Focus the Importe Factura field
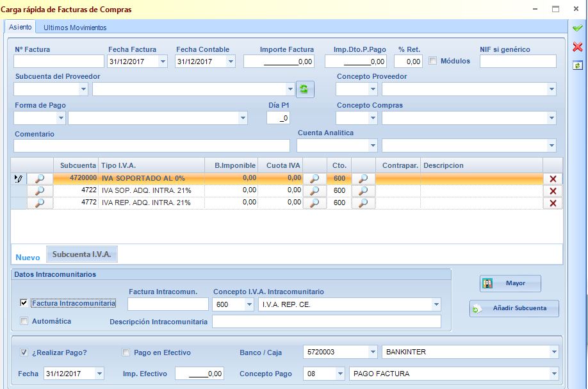 (x=279, y=62)
